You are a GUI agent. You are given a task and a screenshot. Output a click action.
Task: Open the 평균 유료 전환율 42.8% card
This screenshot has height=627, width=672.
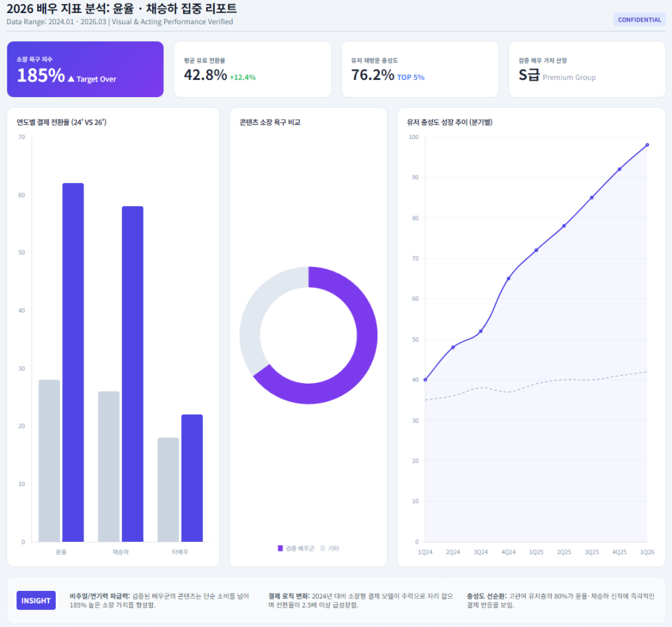(x=253, y=69)
